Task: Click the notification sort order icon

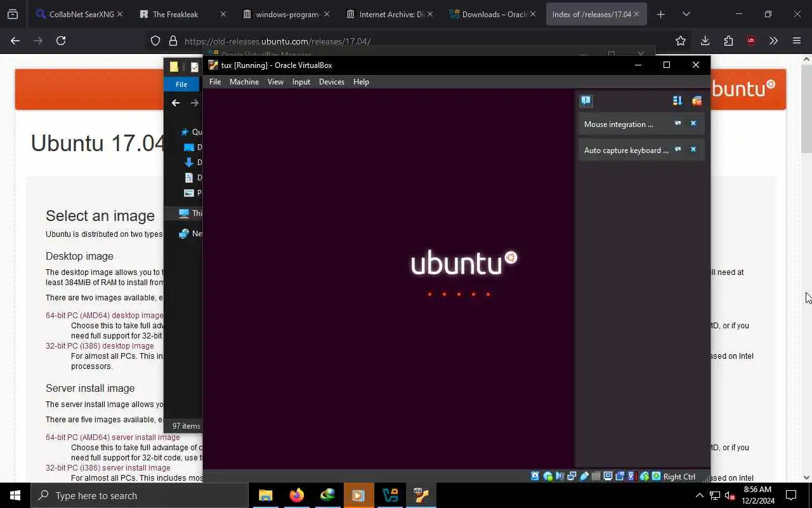Action: [678, 101]
